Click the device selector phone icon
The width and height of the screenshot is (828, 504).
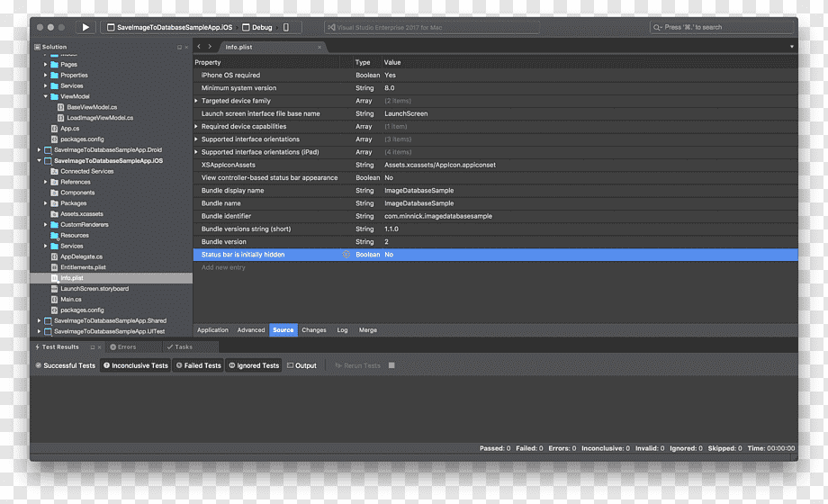point(286,28)
